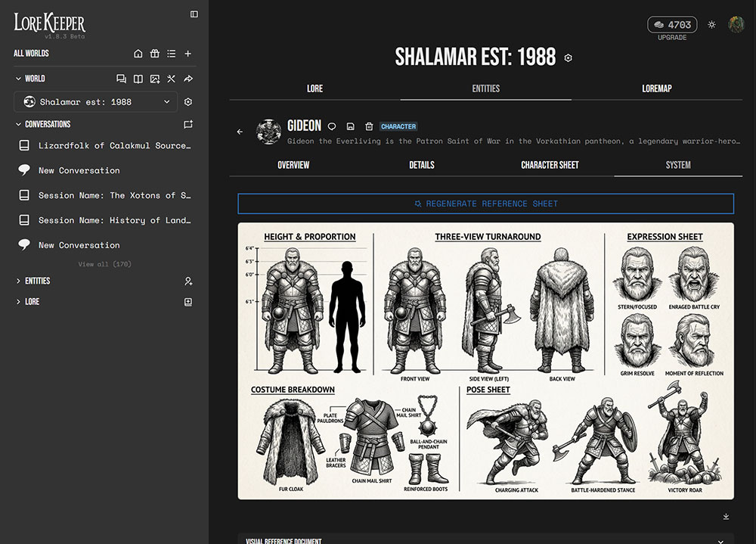Switch to the LOREMAP tab
Image resolution: width=756 pixels, height=544 pixels.
click(x=656, y=89)
